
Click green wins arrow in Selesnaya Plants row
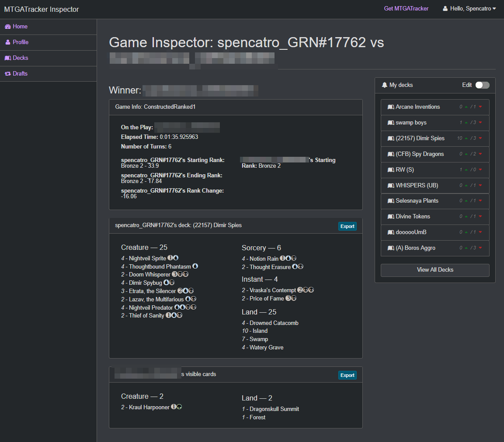[x=466, y=201]
